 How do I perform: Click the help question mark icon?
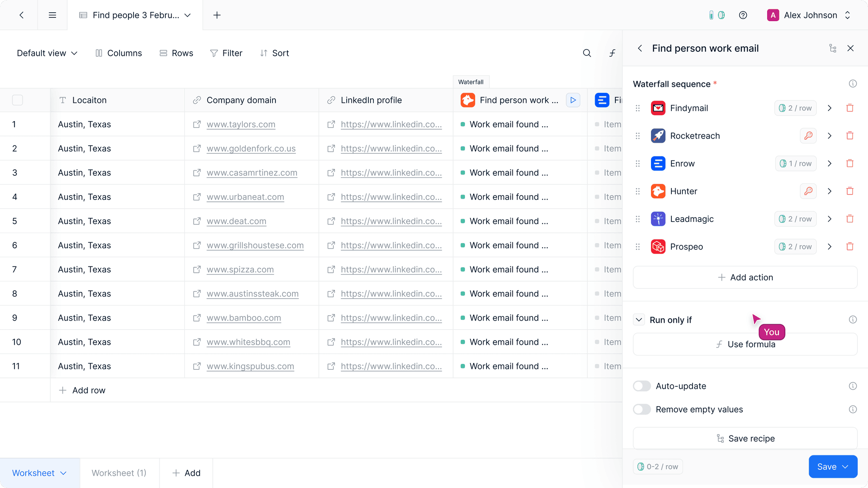coord(743,15)
